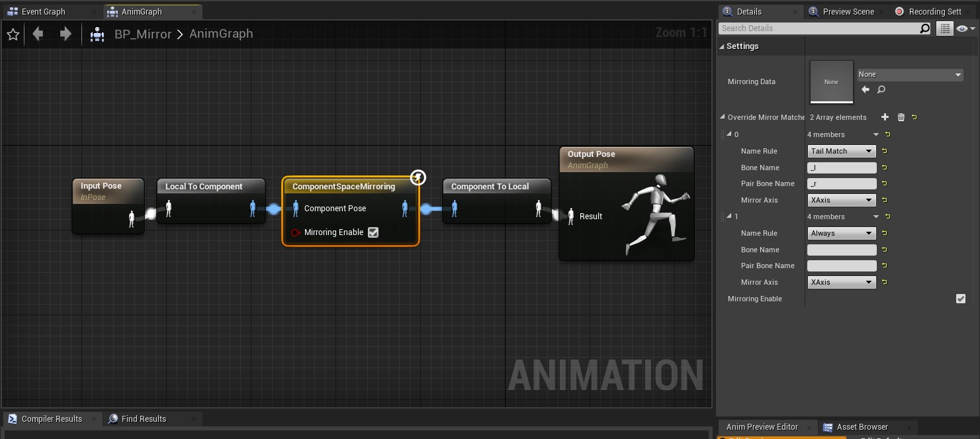
Task: Click Local To Component output pin
Action: [253, 209]
